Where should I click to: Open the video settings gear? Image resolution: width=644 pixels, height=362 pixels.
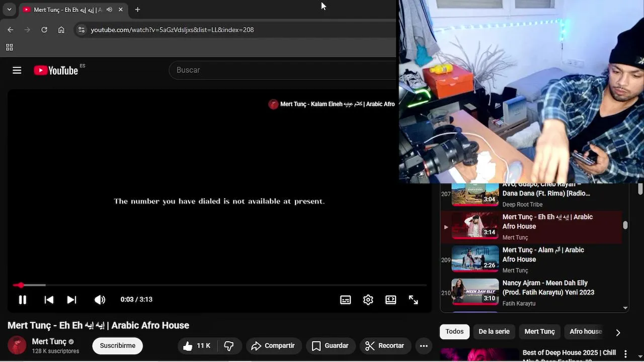pyautogui.click(x=368, y=300)
